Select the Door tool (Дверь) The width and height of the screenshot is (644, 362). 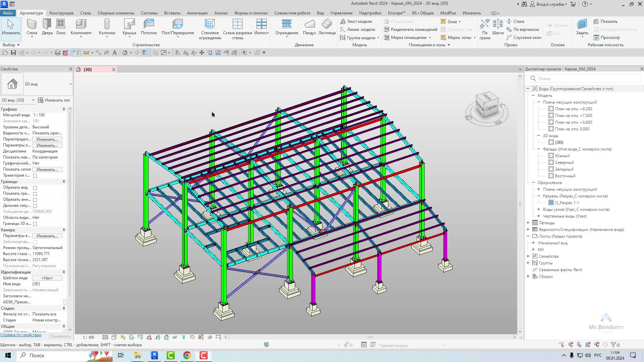tap(47, 27)
